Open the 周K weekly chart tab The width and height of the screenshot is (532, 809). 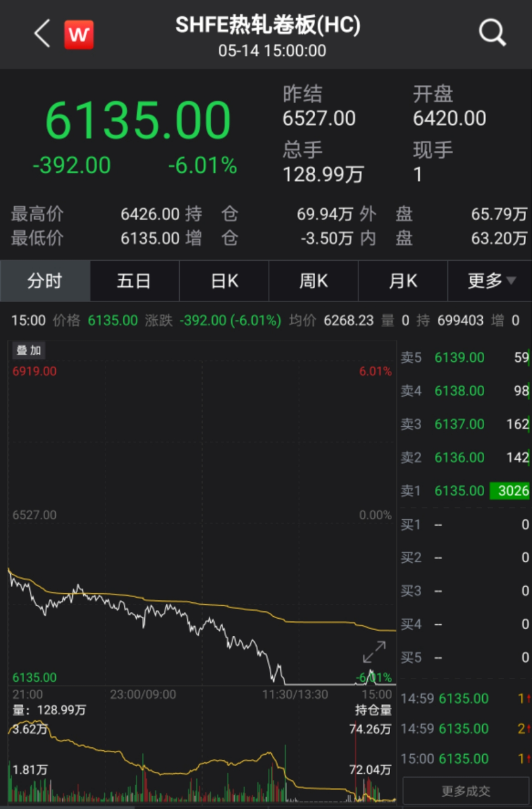(313, 281)
